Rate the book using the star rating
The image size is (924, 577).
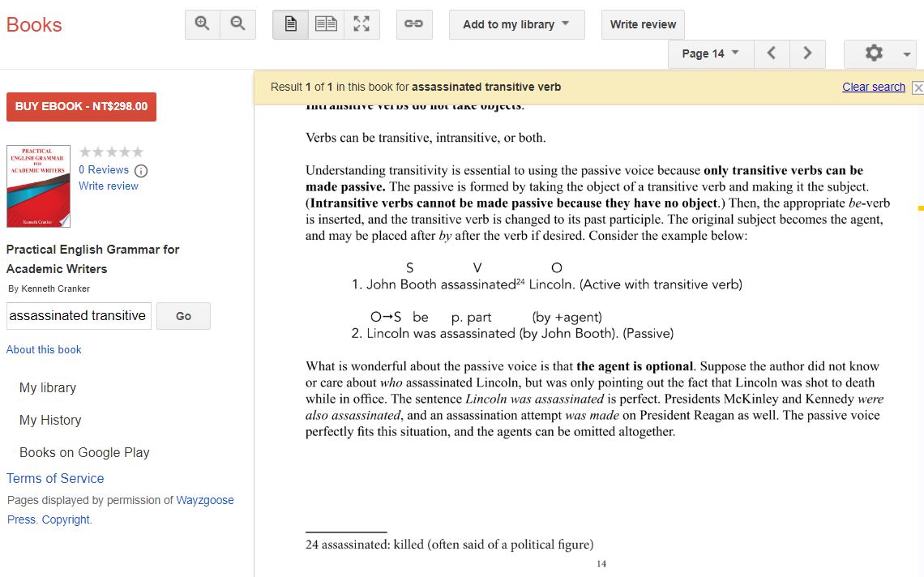tap(111, 152)
